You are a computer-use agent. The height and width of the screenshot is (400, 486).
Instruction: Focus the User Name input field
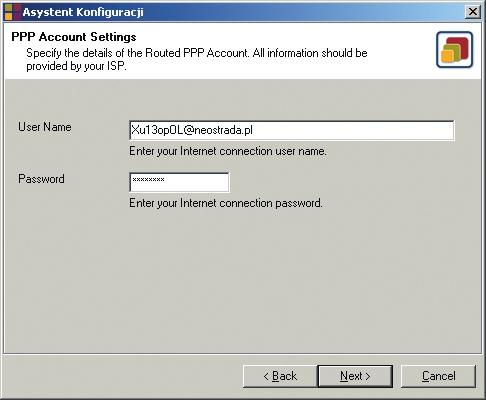click(291, 130)
